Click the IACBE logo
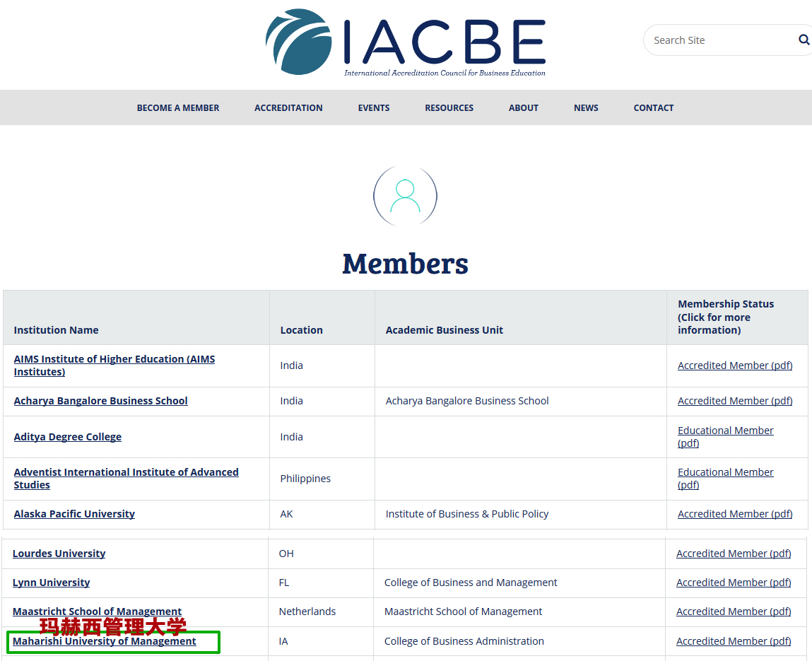 406,42
